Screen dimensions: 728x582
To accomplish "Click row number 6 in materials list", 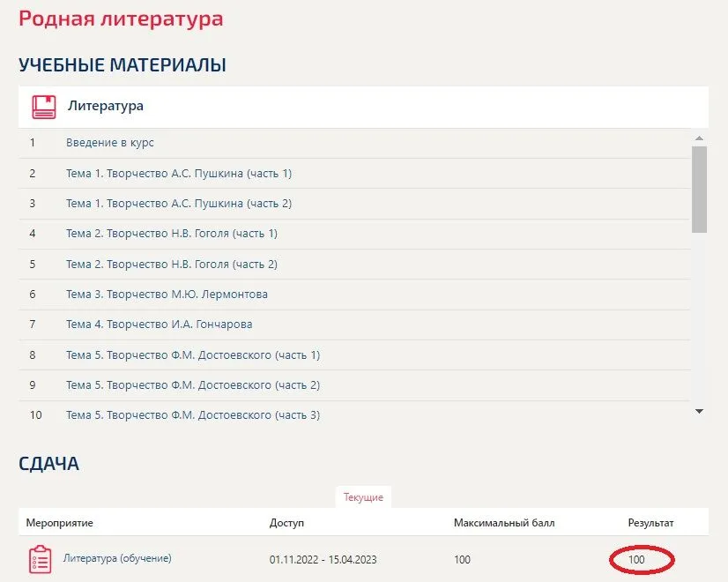I will pyautogui.click(x=33, y=295).
